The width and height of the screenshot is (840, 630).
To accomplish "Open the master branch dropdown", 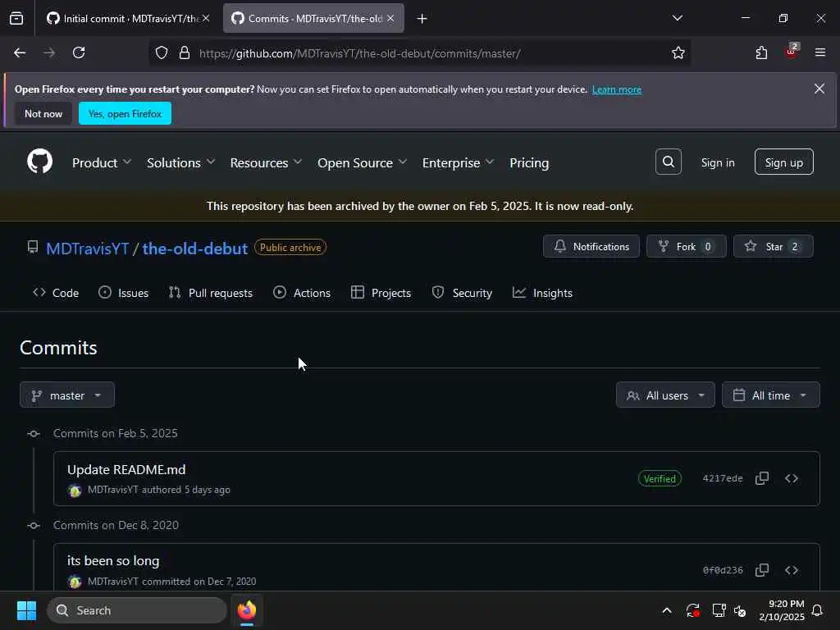I will [67, 395].
